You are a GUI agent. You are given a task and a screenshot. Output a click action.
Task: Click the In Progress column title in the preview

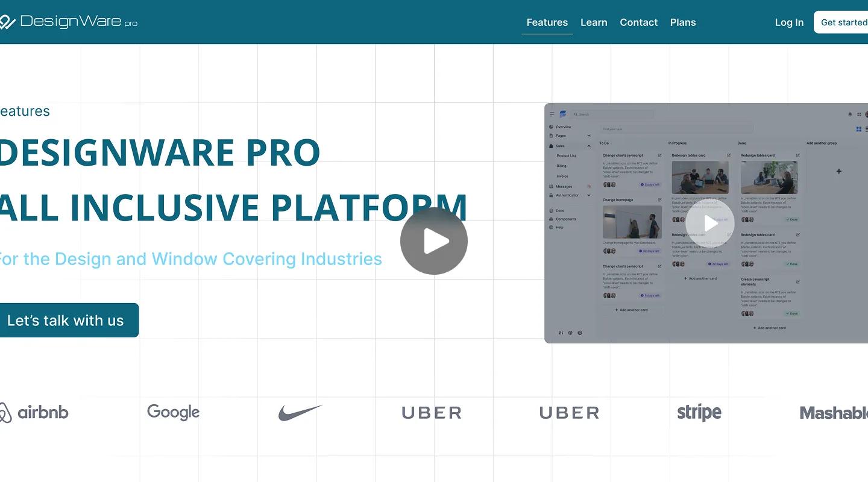pyautogui.click(x=678, y=143)
